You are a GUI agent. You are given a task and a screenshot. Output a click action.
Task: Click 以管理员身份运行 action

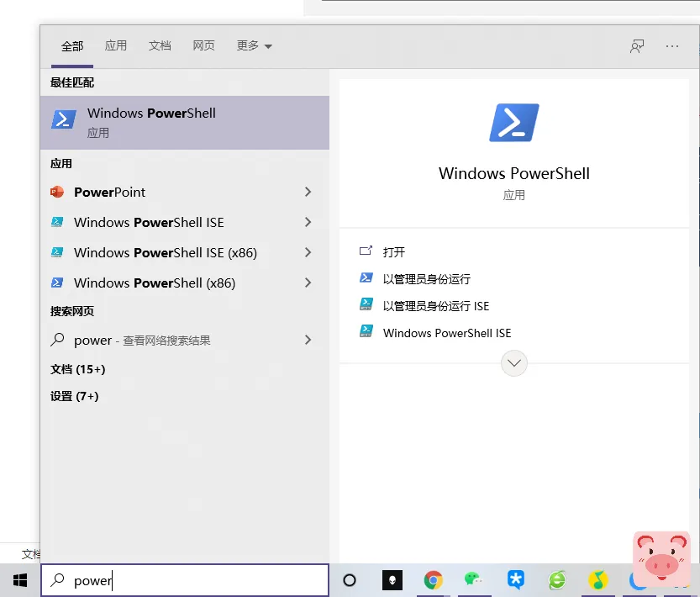click(426, 279)
